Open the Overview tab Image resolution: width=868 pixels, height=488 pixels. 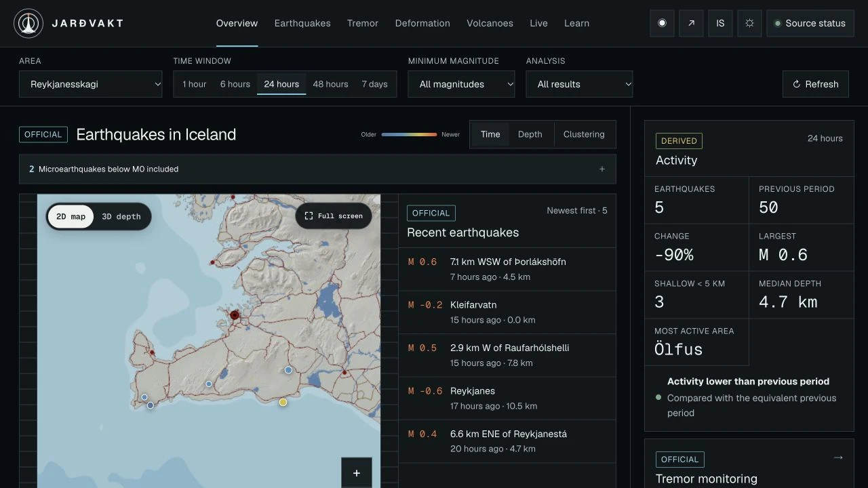[x=237, y=23]
